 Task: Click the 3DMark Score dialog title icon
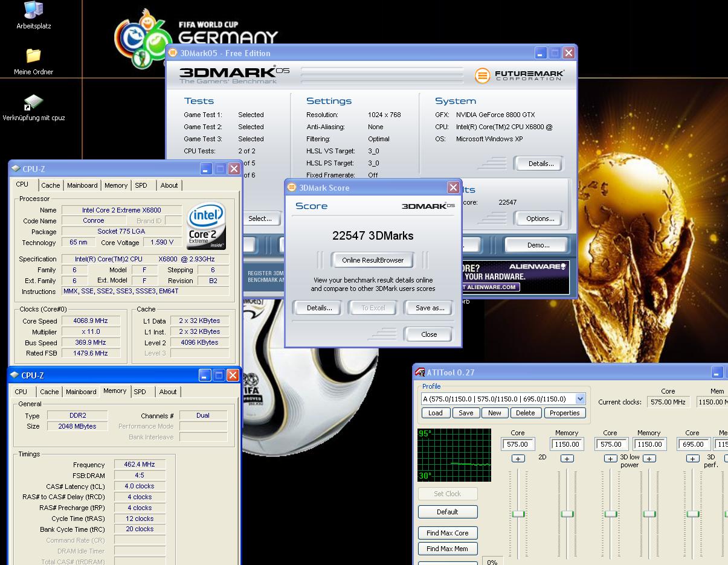[292, 188]
